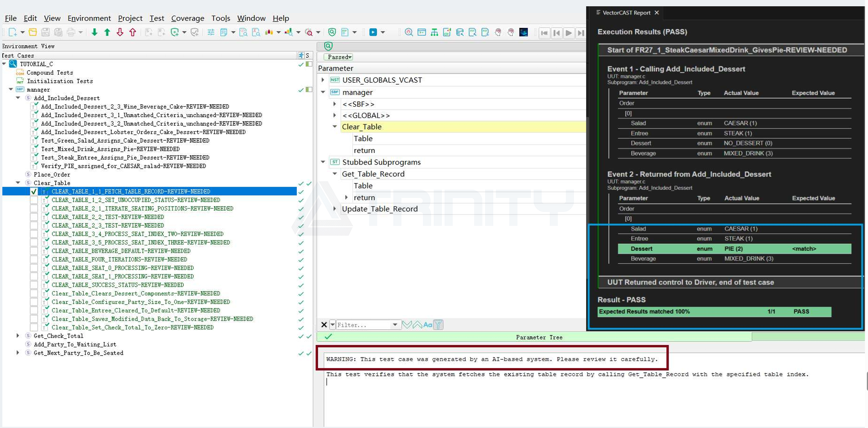Screen dimensions: 868x428
Task: Expand the Get_Check_Total tree node
Action: click(x=18, y=336)
